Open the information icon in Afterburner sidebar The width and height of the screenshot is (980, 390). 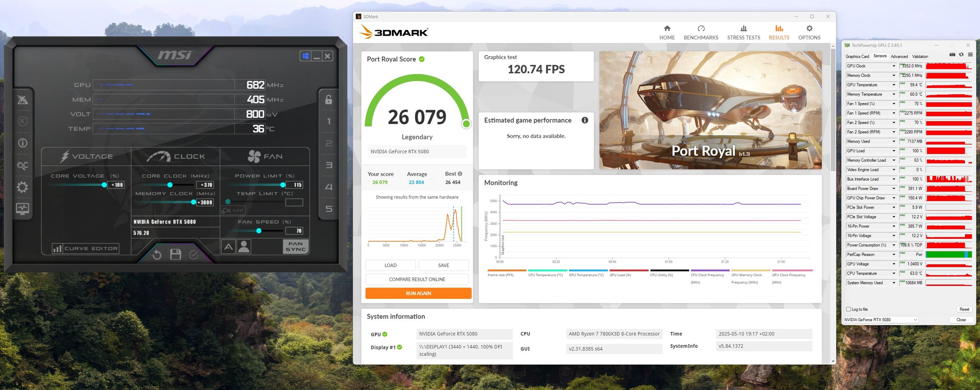point(22,143)
